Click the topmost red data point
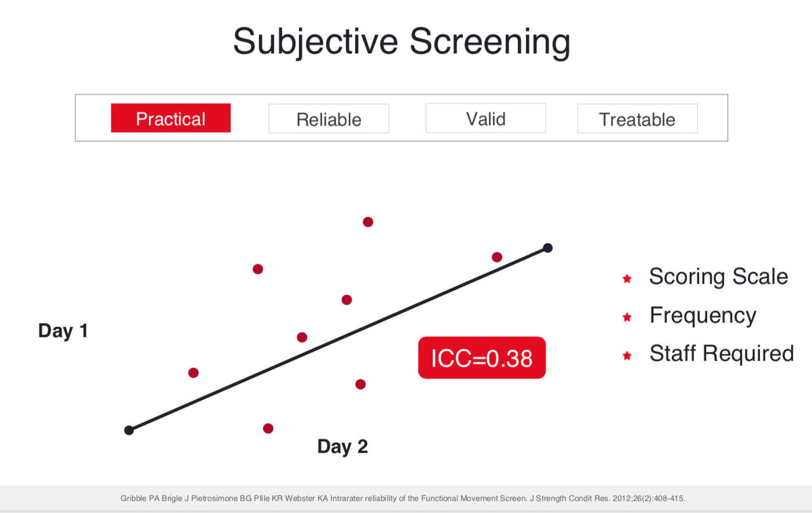This screenshot has width=812, height=513. click(368, 222)
